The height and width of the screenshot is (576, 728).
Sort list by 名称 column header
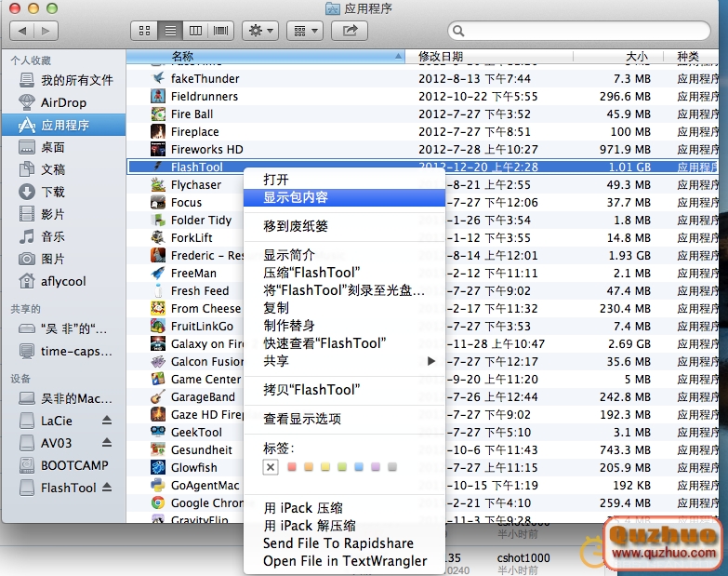266,56
